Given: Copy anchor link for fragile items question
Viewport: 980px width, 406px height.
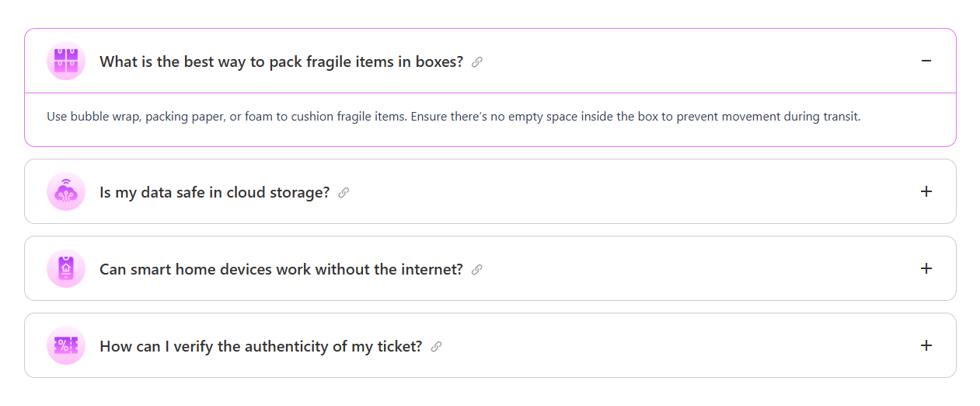Looking at the screenshot, I should tap(477, 62).
